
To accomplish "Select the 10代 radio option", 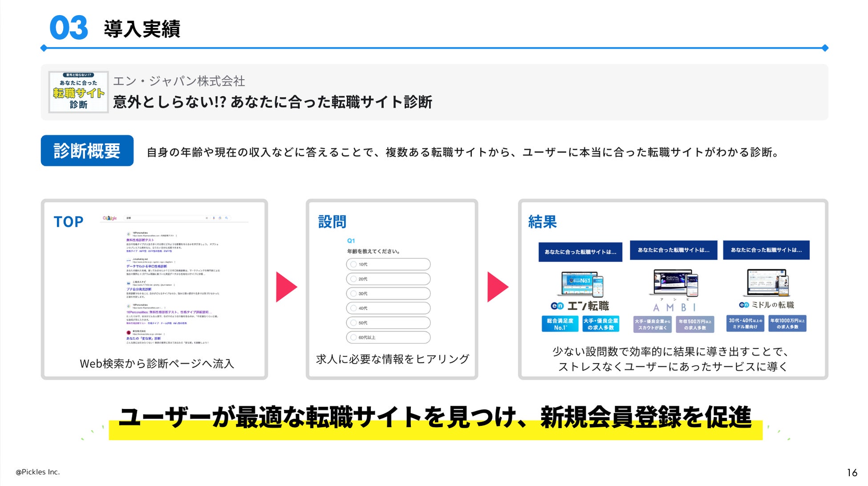I will [x=353, y=264].
